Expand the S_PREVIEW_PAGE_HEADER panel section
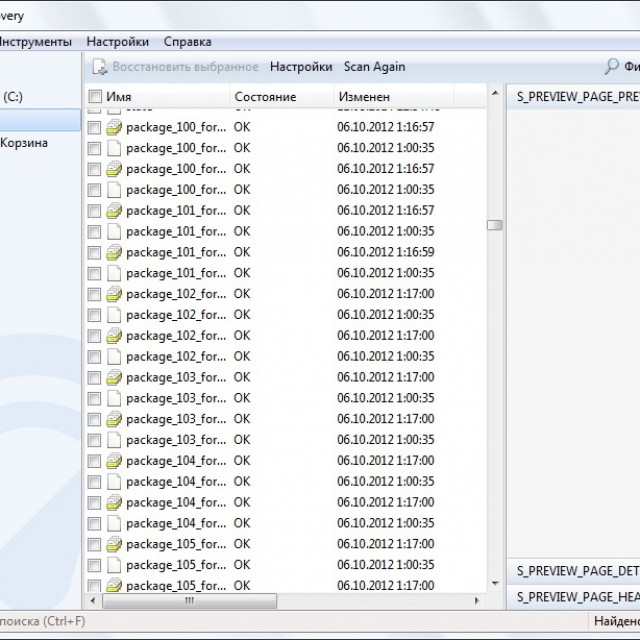Viewport: 640px width, 640px height. click(x=576, y=597)
